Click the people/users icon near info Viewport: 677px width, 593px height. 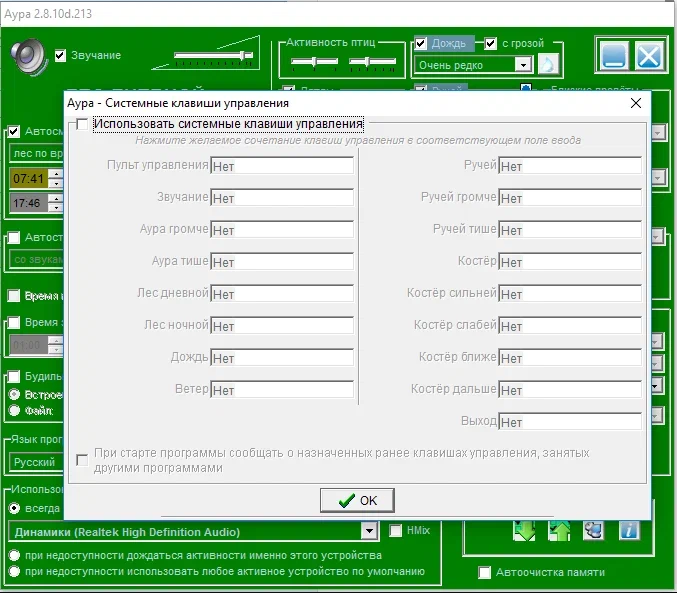594,530
